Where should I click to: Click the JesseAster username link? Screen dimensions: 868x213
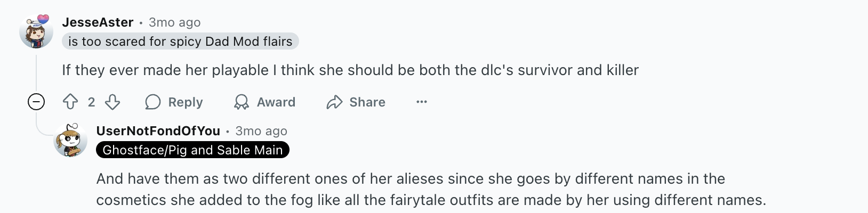[98, 22]
